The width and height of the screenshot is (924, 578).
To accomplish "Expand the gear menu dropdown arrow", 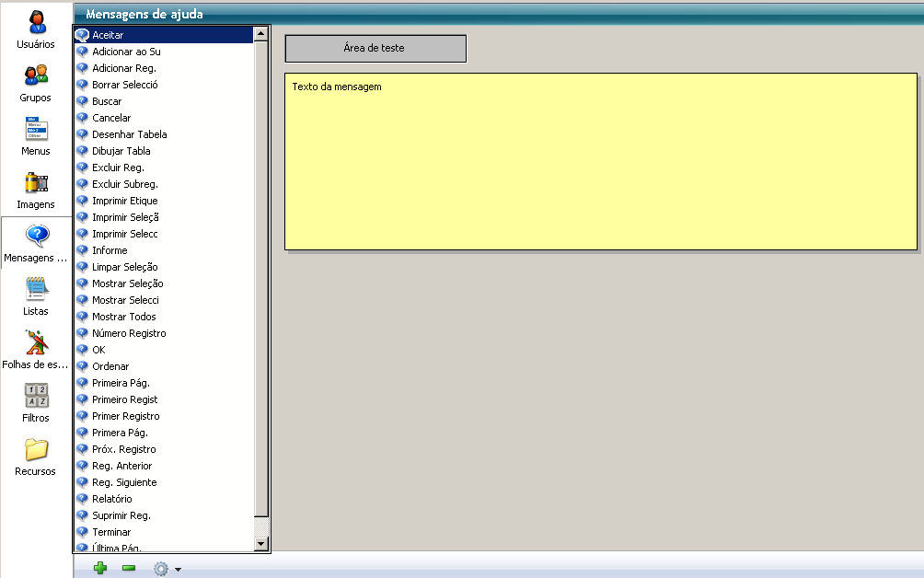I will [x=178, y=569].
